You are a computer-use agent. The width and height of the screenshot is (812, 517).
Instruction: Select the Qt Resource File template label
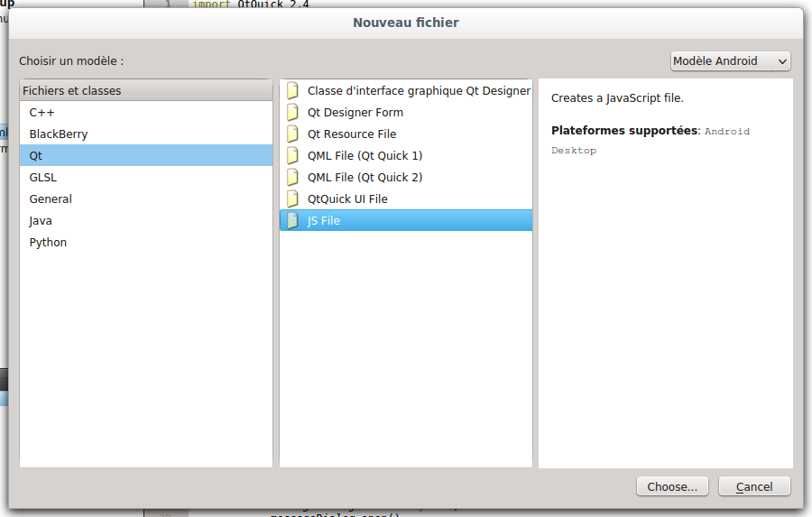click(352, 134)
